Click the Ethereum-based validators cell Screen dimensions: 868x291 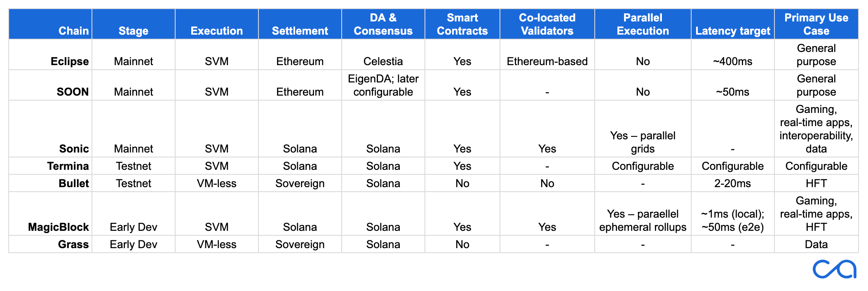tap(547, 54)
